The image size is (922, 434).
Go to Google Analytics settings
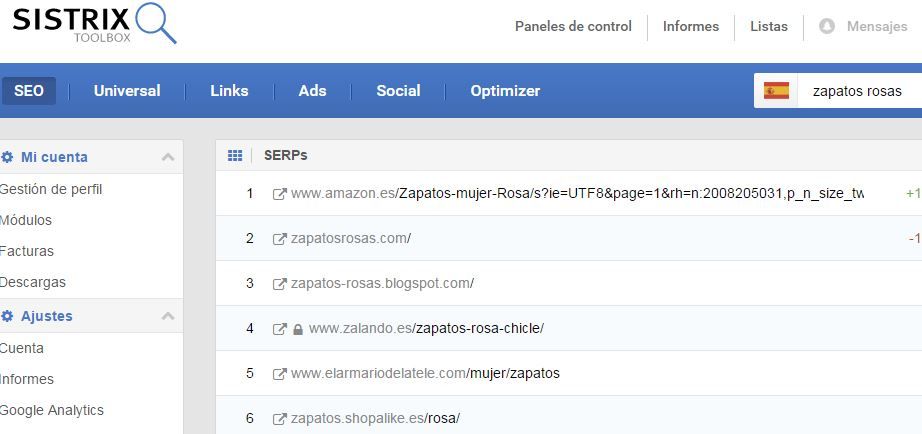click(x=51, y=410)
